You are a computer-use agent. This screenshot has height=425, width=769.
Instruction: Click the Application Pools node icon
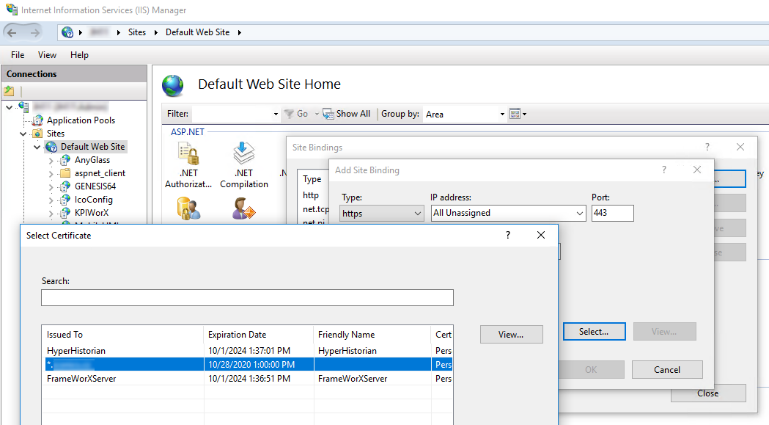point(39,120)
